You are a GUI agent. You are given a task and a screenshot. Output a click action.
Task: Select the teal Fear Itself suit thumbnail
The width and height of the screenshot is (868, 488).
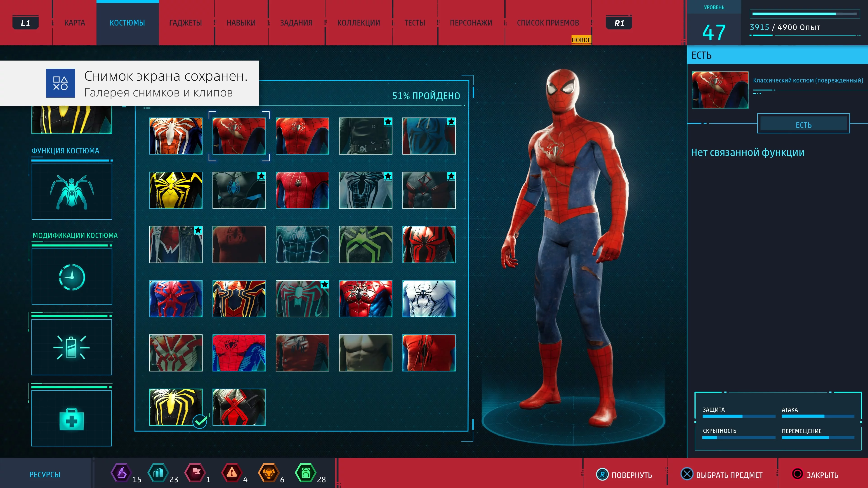coord(302,244)
